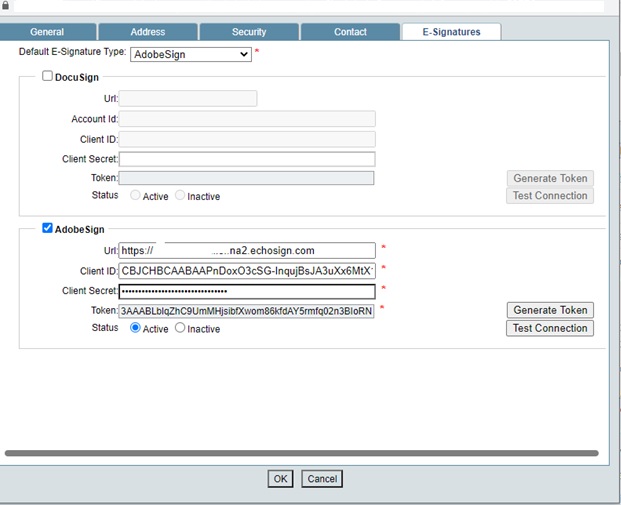
Task: Click the DocuSign Test Connection button
Action: click(x=550, y=196)
